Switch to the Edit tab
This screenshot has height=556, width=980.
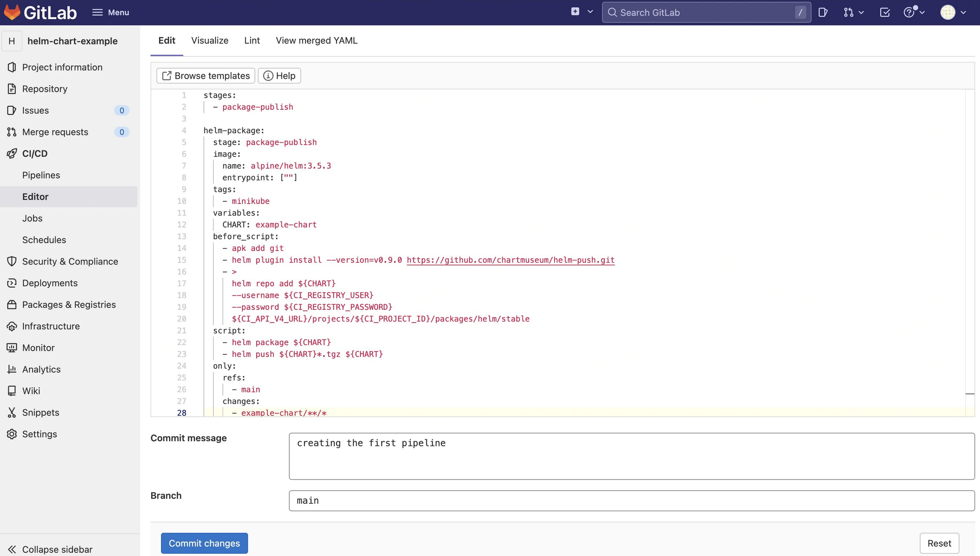point(167,41)
